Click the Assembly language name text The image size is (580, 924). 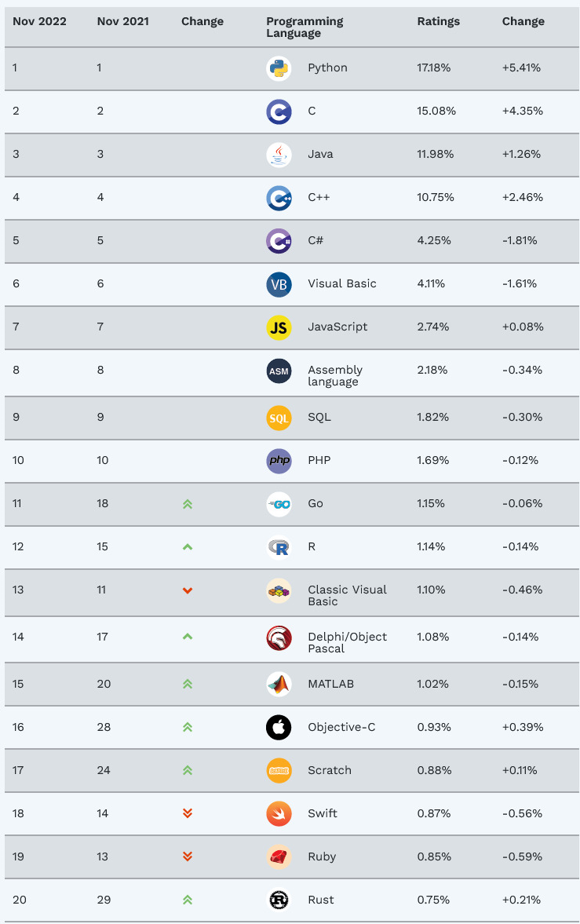335,375
